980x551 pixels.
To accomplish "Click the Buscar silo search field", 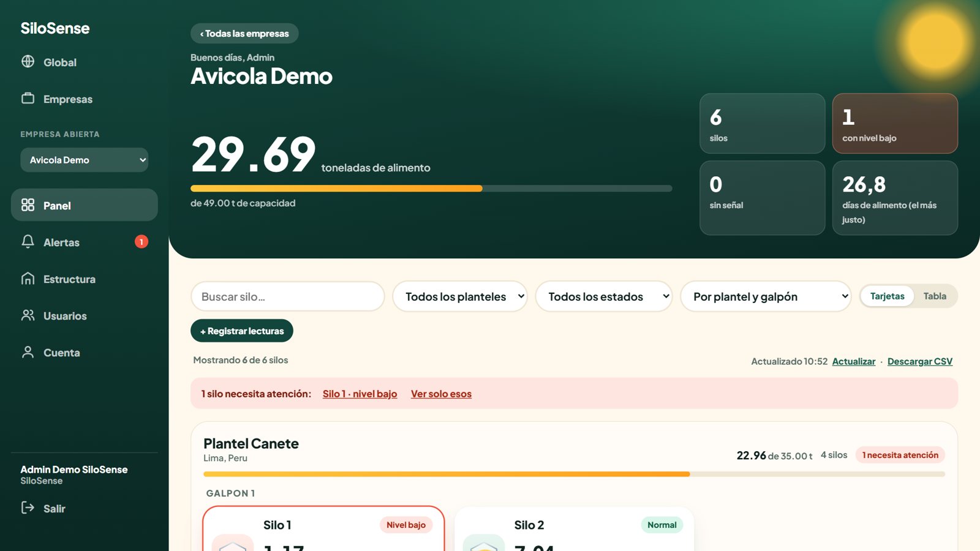I will (288, 296).
